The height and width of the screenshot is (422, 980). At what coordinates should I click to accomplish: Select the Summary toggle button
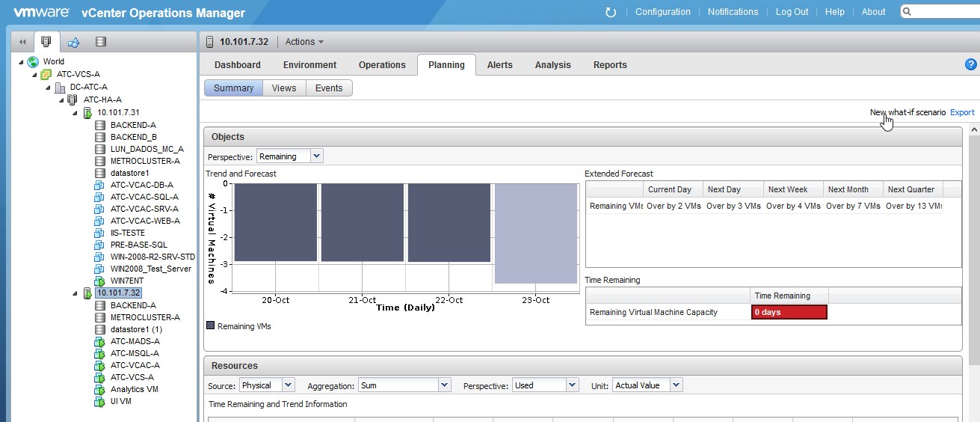pyautogui.click(x=233, y=88)
